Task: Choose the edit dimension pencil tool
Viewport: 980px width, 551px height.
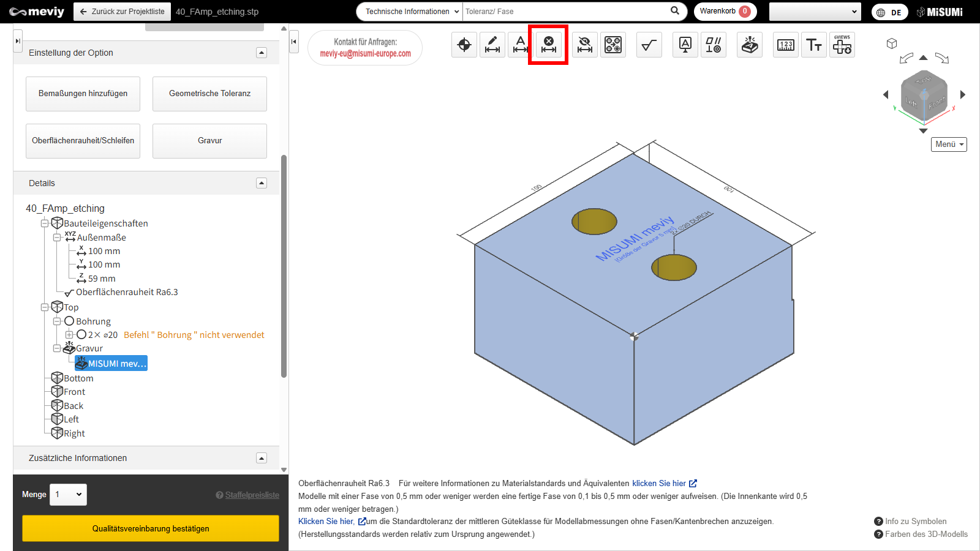Action: tap(492, 45)
